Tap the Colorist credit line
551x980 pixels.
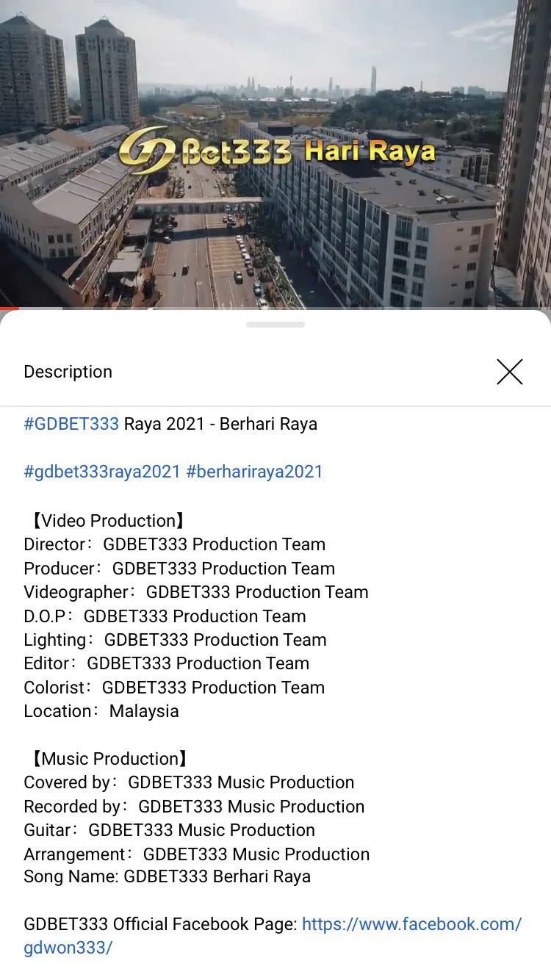(x=173, y=688)
